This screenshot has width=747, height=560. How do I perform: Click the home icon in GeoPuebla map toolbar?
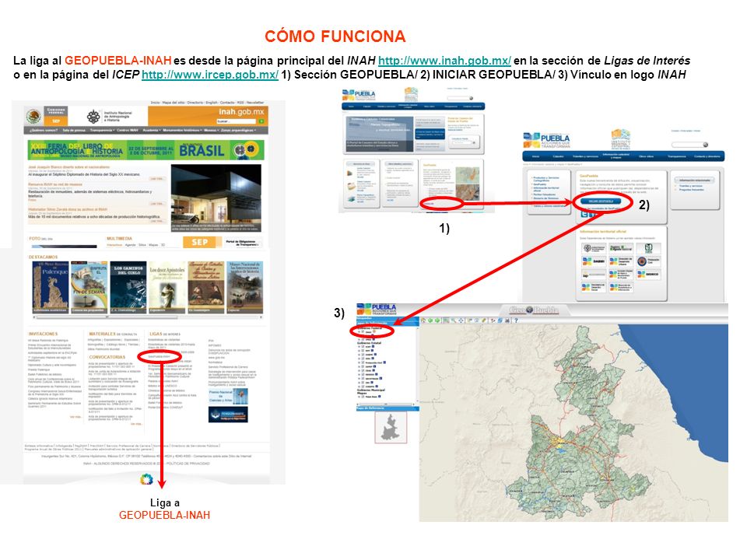coord(423,320)
